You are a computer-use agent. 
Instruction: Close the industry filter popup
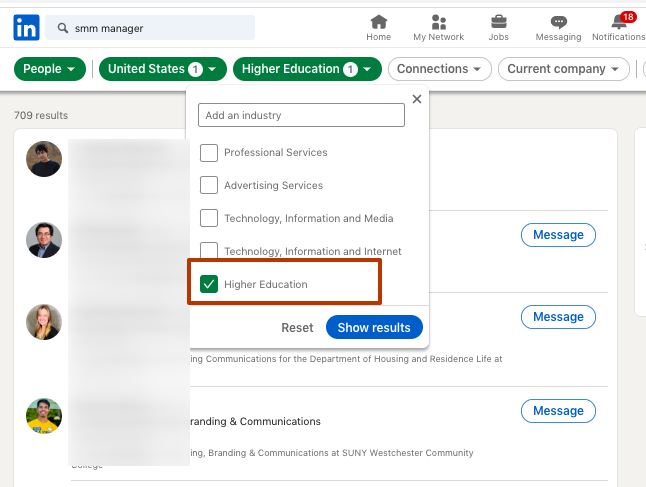tap(417, 99)
